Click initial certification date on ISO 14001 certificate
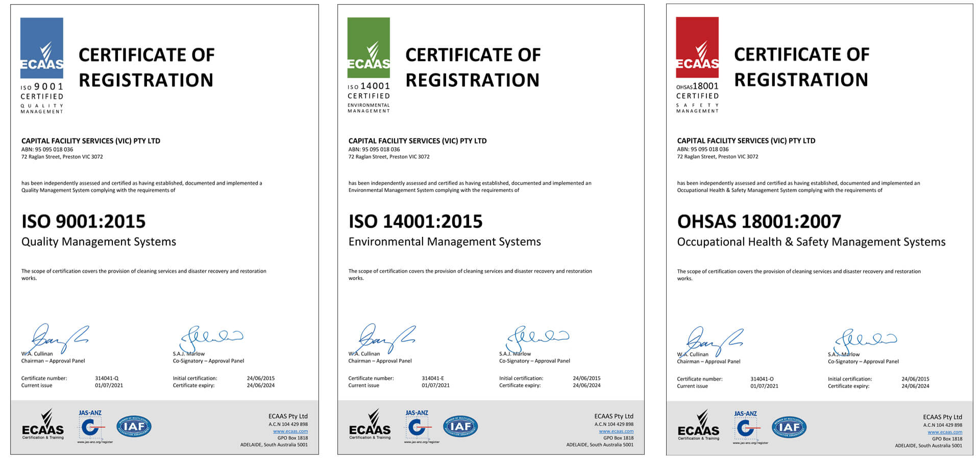Image resolution: width=980 pixels, height=460 pixels. [x=586, y=378]
